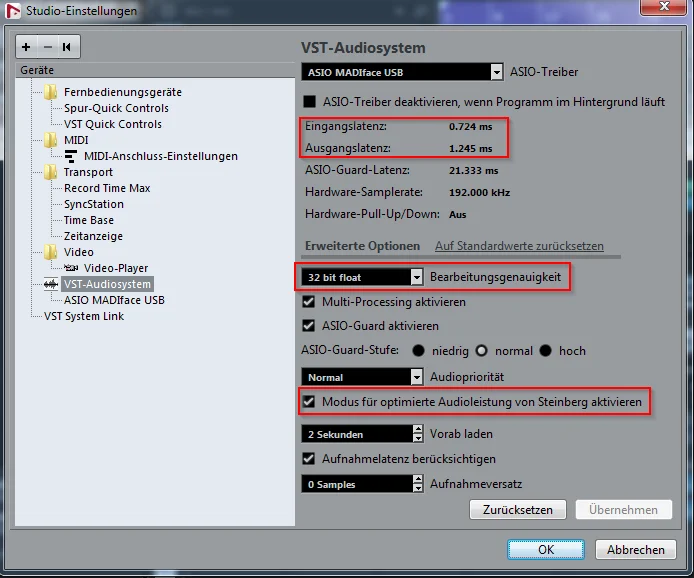Select VST System Link
Viewport: 694px width, 578px height.
pos(84,316)
